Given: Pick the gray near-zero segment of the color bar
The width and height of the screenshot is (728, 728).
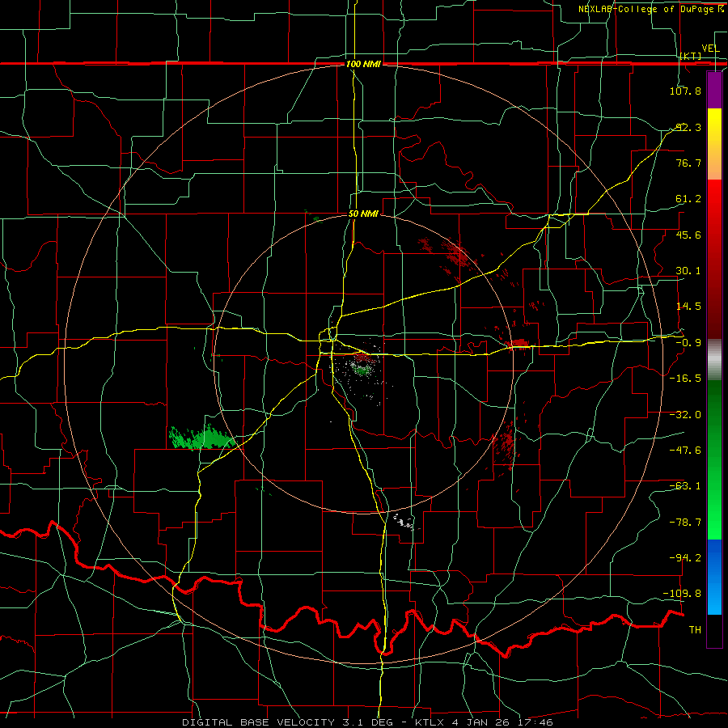Looking at the screenshot, I should tap(714, 360).
